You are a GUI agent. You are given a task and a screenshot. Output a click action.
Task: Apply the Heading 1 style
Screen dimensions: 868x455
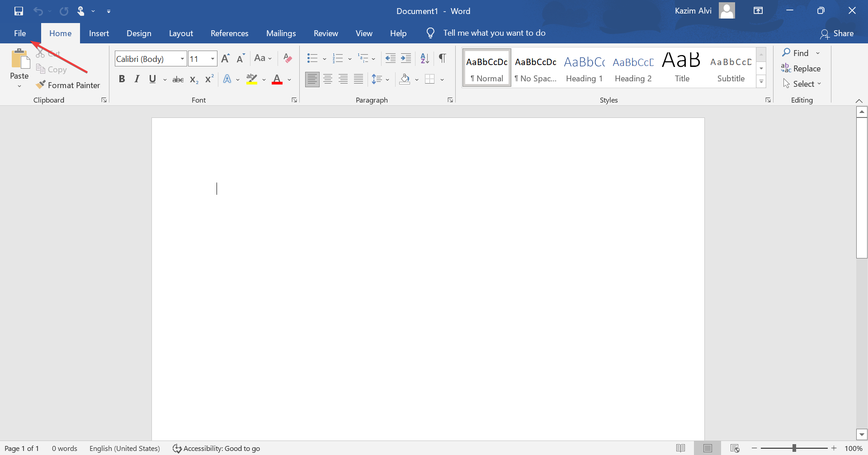[x=584, y=67]
